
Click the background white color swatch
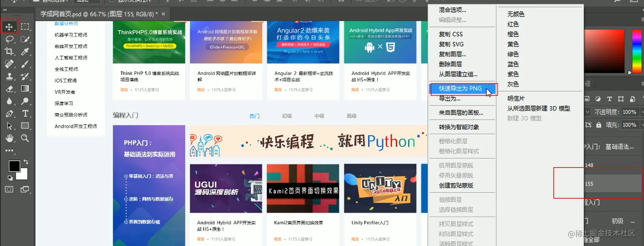point(23,175)
